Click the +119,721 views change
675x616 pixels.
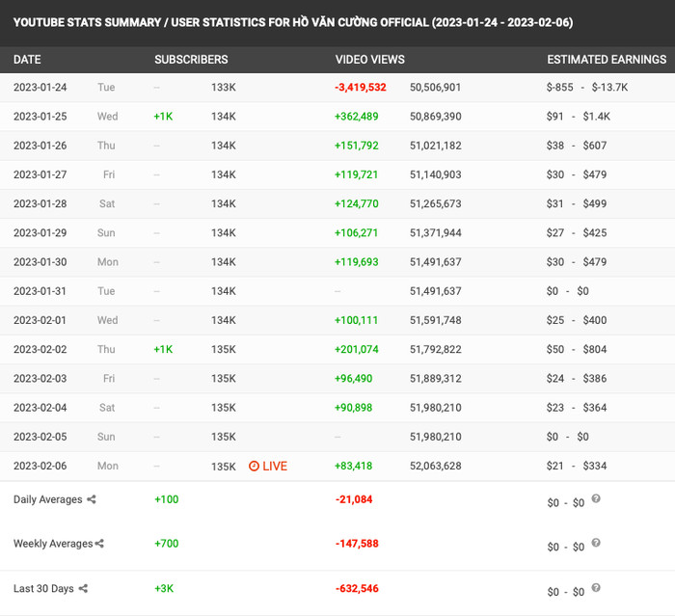(357, 174)
